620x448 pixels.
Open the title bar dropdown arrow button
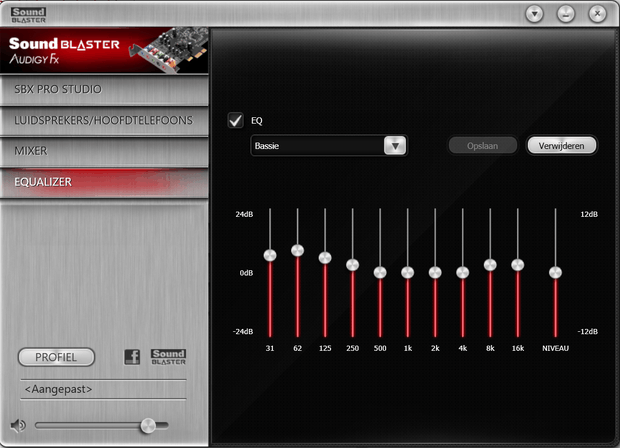click(534, 15)
